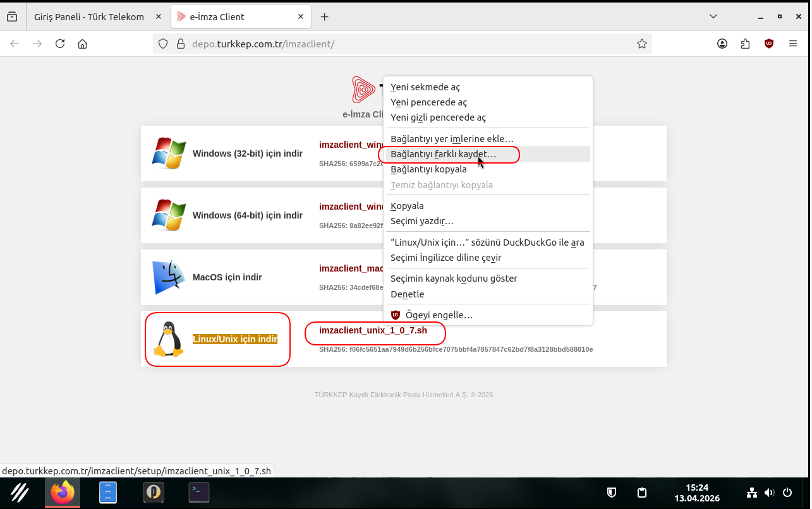Maximize the Firefox window

click(779, 16)
